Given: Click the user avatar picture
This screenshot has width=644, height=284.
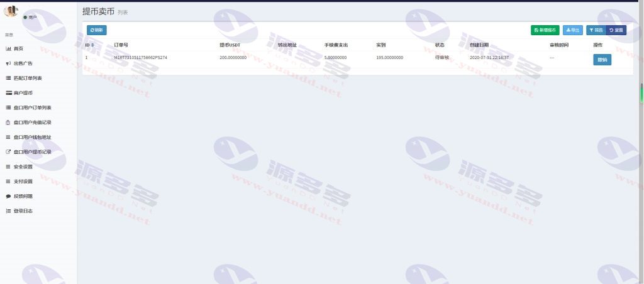Looking at the screenshot, I should point(11,11).
